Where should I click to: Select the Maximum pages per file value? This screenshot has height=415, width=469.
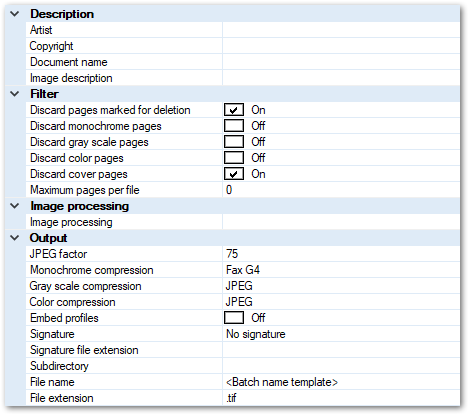tap(341, 190)
